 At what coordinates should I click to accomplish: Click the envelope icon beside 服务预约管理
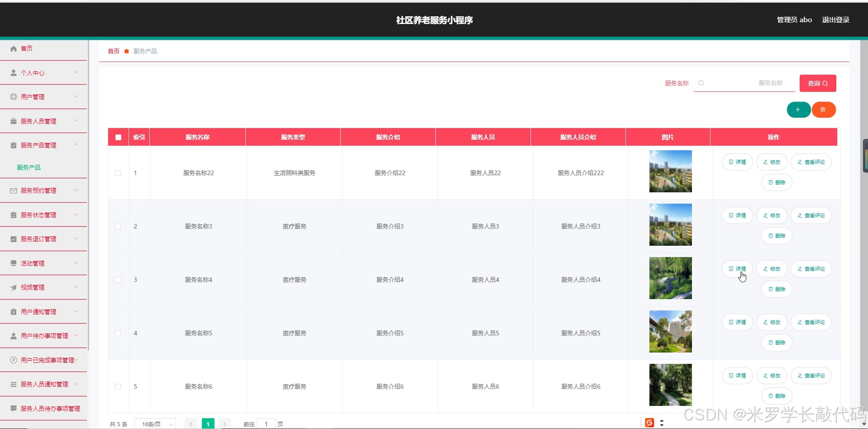tap(14, 191)
